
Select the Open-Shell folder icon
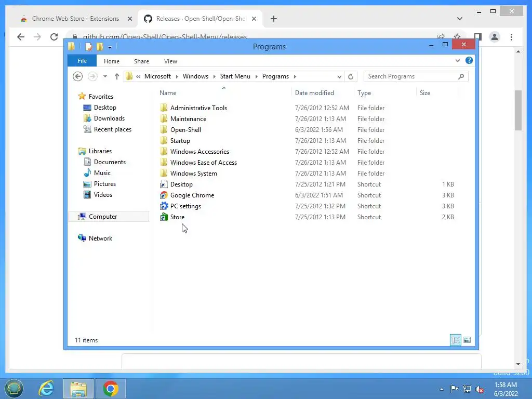[x=164, y=129]
